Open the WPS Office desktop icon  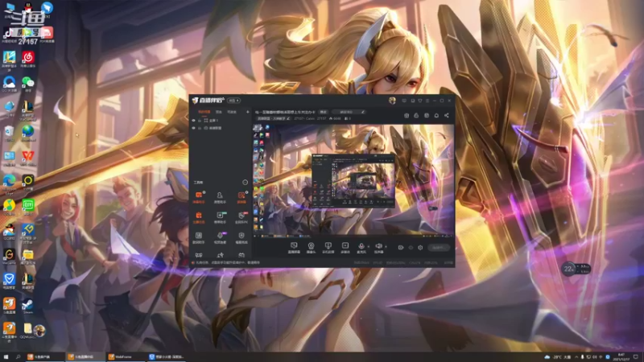(28, 158)
